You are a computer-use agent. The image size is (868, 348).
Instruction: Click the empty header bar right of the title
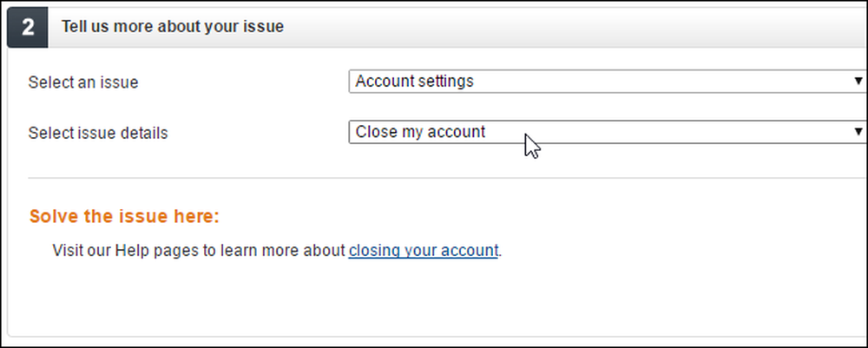click(575, 27)
